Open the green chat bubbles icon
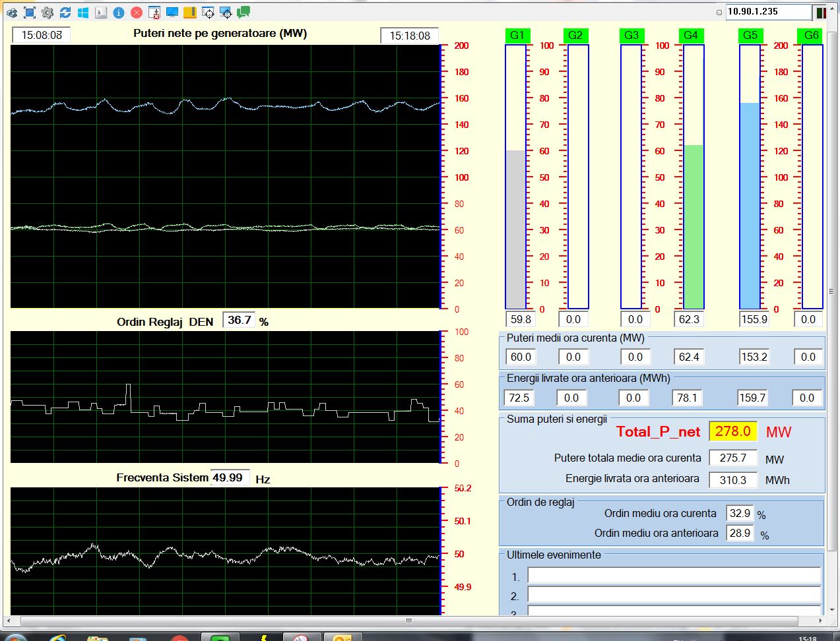This screenshot has height=641, width=840. (x=243, y=13)
